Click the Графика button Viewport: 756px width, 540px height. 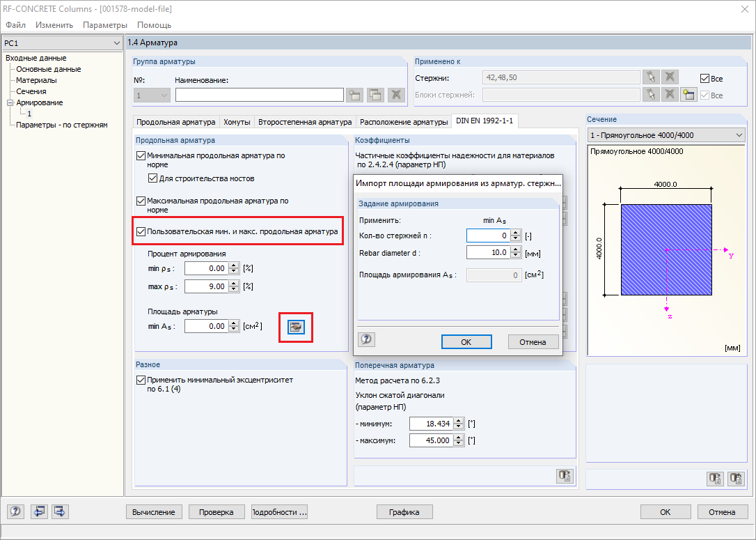coord(404,512)
